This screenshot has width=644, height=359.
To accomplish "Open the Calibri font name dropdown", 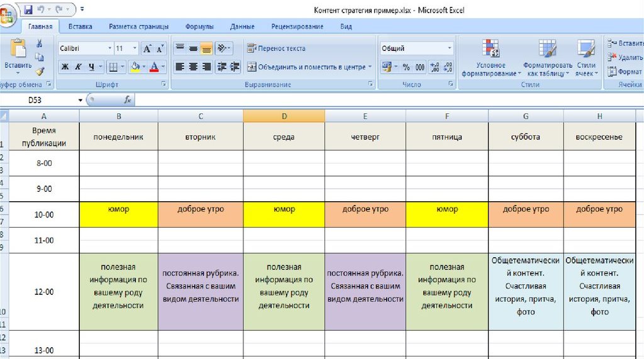I will (109, 48).
